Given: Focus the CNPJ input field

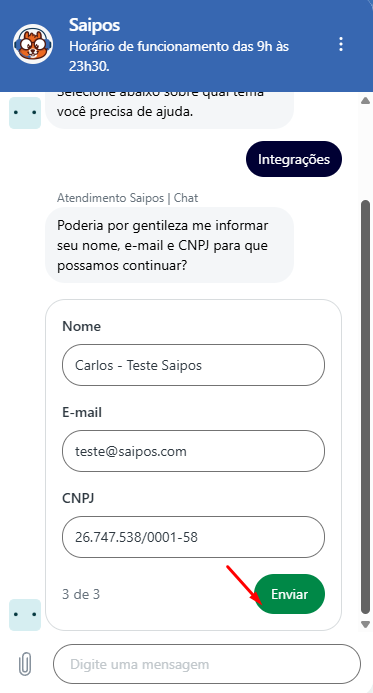Looking at the screenshot, I should coord(194,537).
